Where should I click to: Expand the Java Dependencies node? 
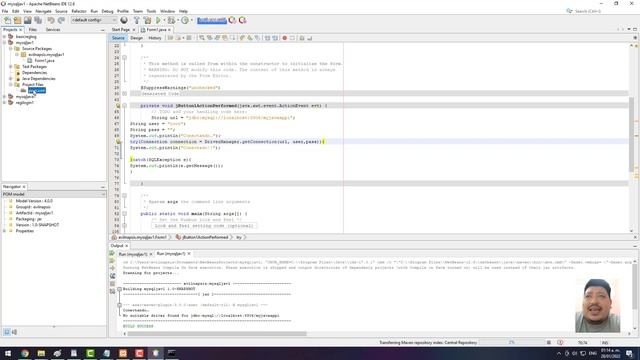[x=11, y=78]
